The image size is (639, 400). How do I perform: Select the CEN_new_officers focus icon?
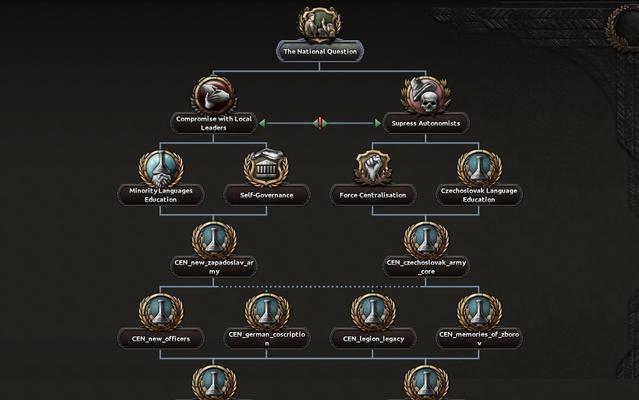(x=161, y=311)
